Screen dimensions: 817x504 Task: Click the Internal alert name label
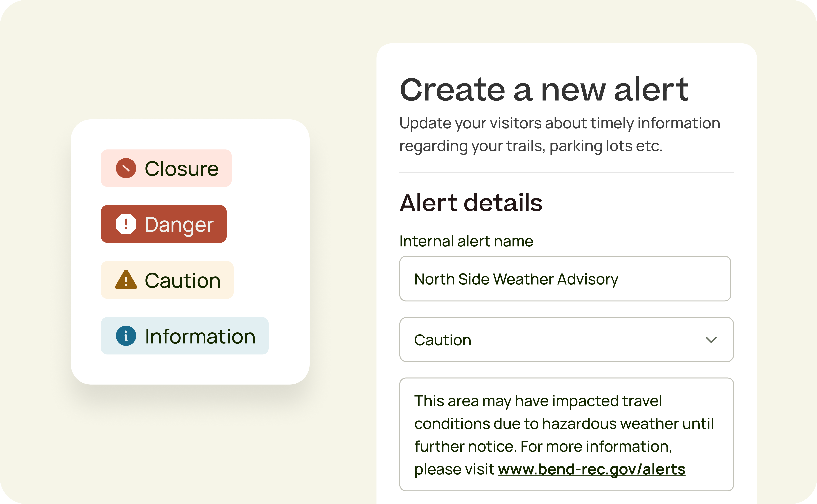[x=466, y=241]
